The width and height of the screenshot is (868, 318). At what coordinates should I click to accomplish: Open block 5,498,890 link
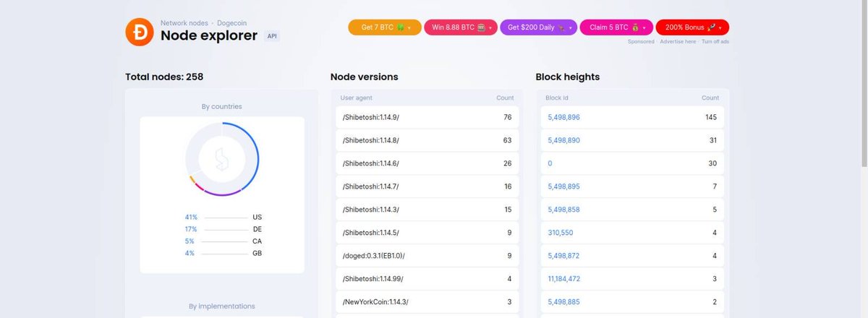[x=563, y=140]
